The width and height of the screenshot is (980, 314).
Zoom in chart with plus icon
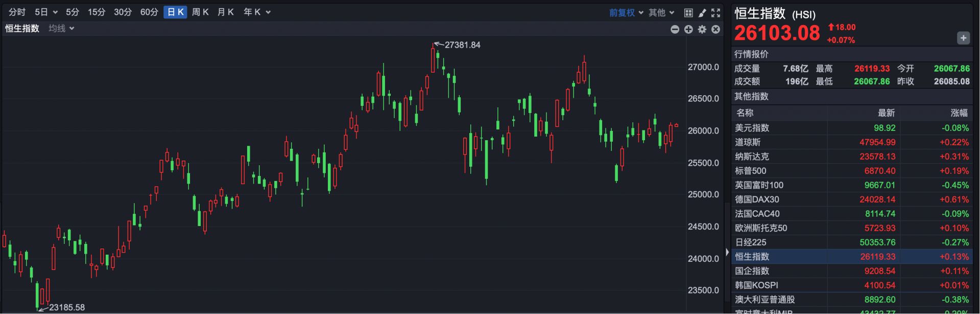click(x=688, y=30)
